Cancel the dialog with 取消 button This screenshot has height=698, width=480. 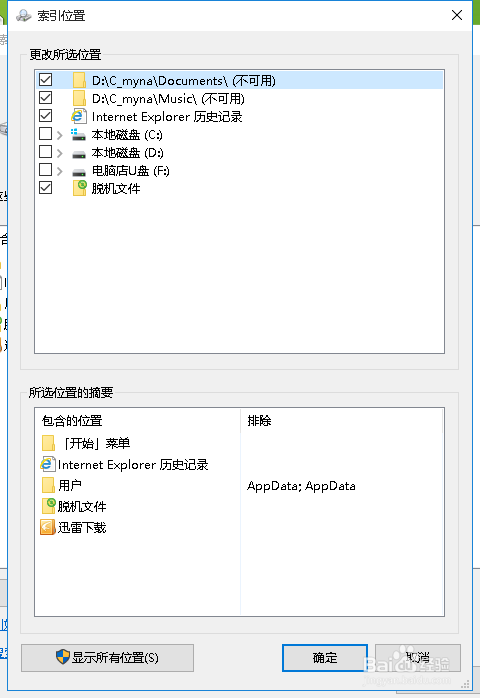pos(418,657)
